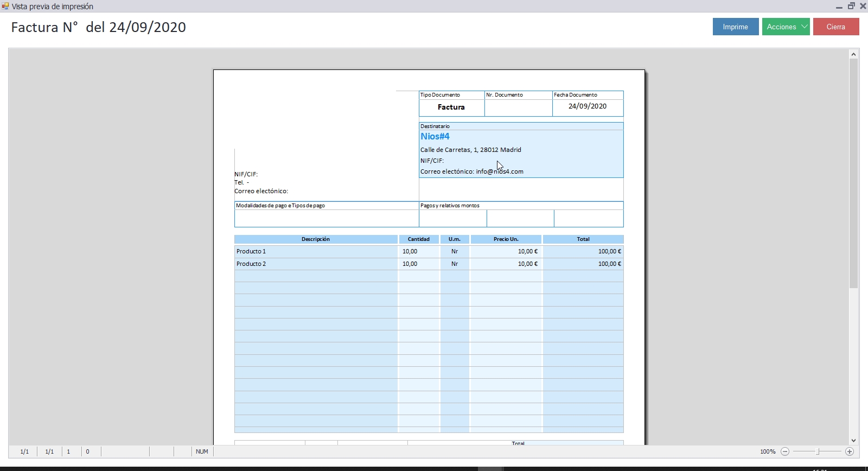Close the window with the X icon
868x471 pixels.
tap(863, 6)
